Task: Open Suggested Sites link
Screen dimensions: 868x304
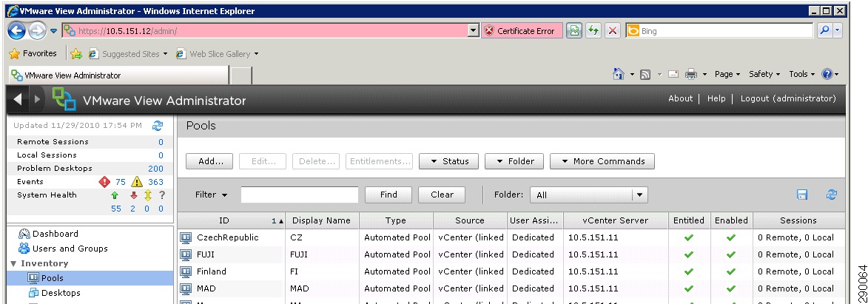Action: point(128,54)
